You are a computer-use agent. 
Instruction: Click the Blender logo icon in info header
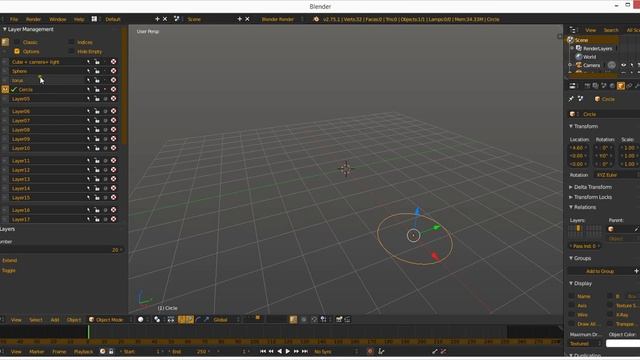point(316,19)
